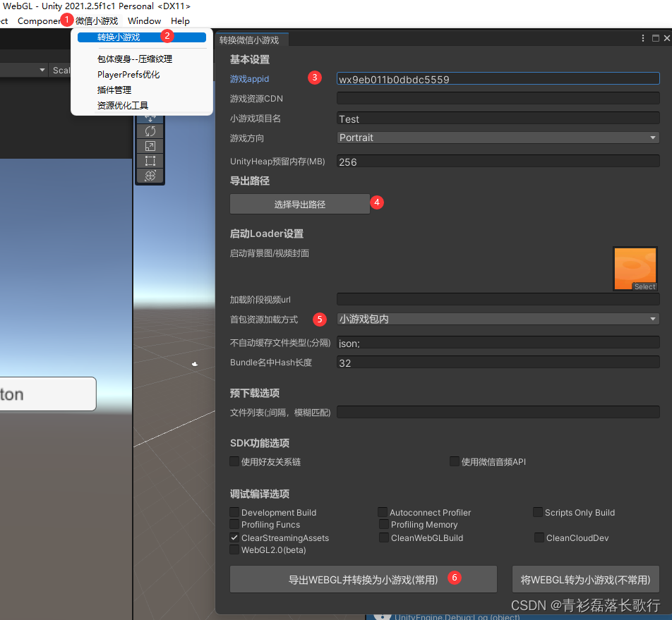Close the 转换微信小游戏 panel

click(667, 38)
